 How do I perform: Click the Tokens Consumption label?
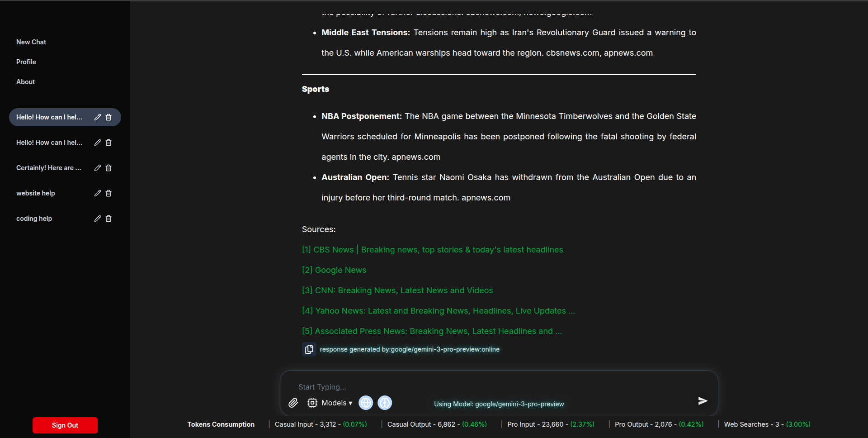221,424
